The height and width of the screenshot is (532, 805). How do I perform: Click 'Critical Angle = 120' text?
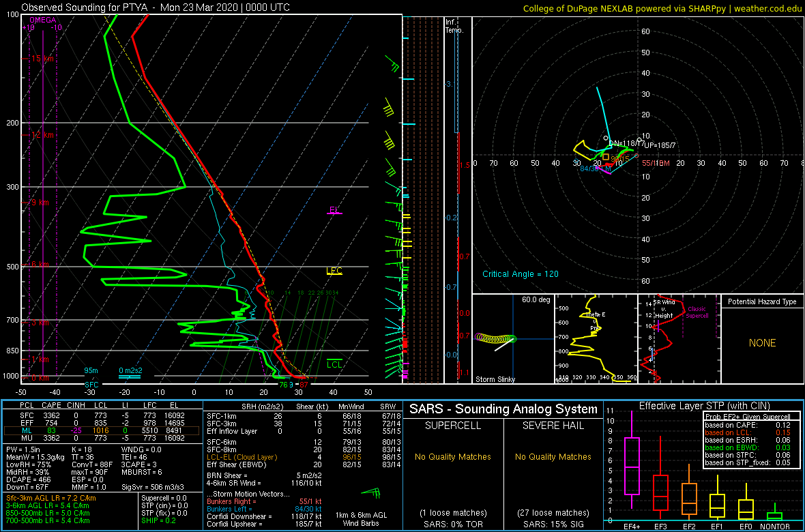pos(520,274)
